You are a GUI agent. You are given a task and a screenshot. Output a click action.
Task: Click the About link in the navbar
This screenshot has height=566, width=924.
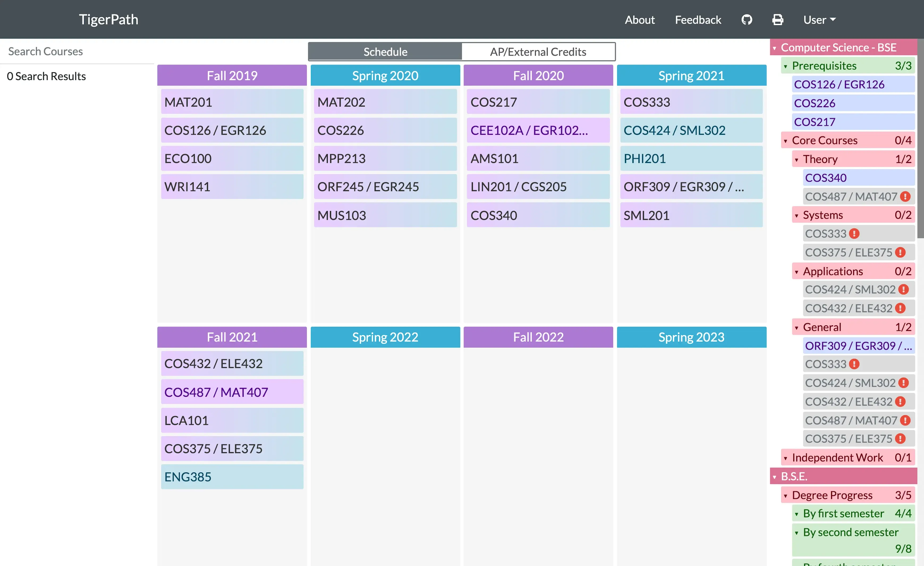(639, 19)
